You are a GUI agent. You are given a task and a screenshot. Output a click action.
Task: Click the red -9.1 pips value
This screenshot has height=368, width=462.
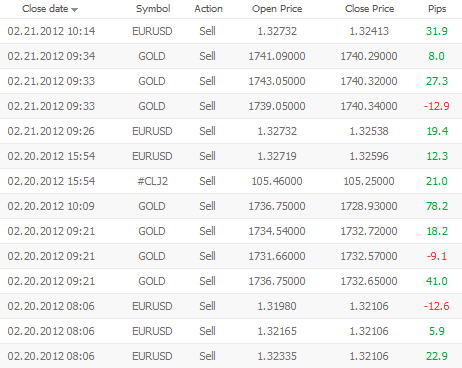point(437,256)
